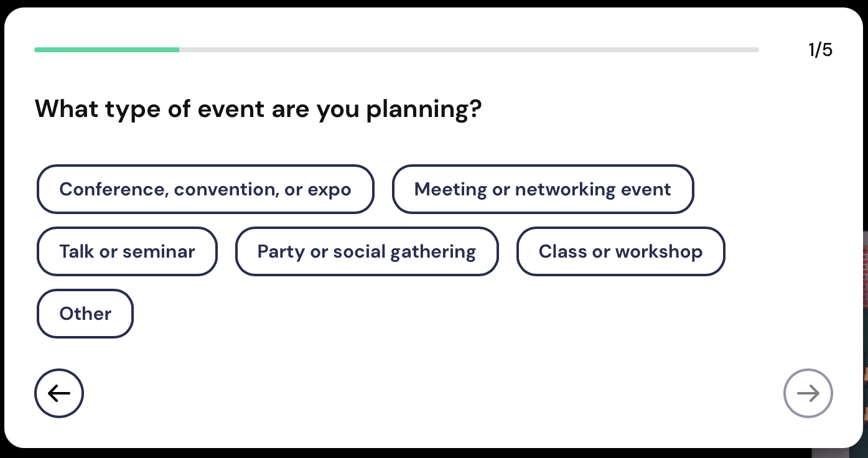Select the Conference, convention, or expo option
The height and width of the screenshot is (458, 868).
pyautogui.click(x=205, y=189)
